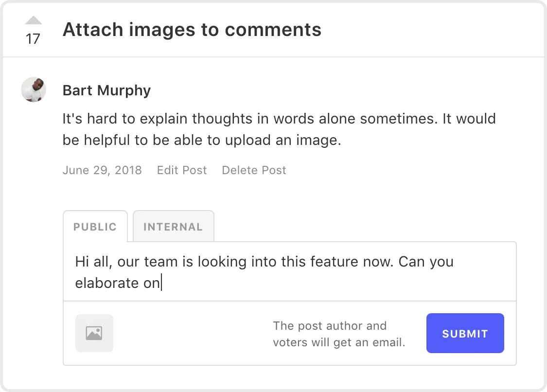The image size is (547, 392).
Task: Click Delete Post
Action: [x=253, y=170]
